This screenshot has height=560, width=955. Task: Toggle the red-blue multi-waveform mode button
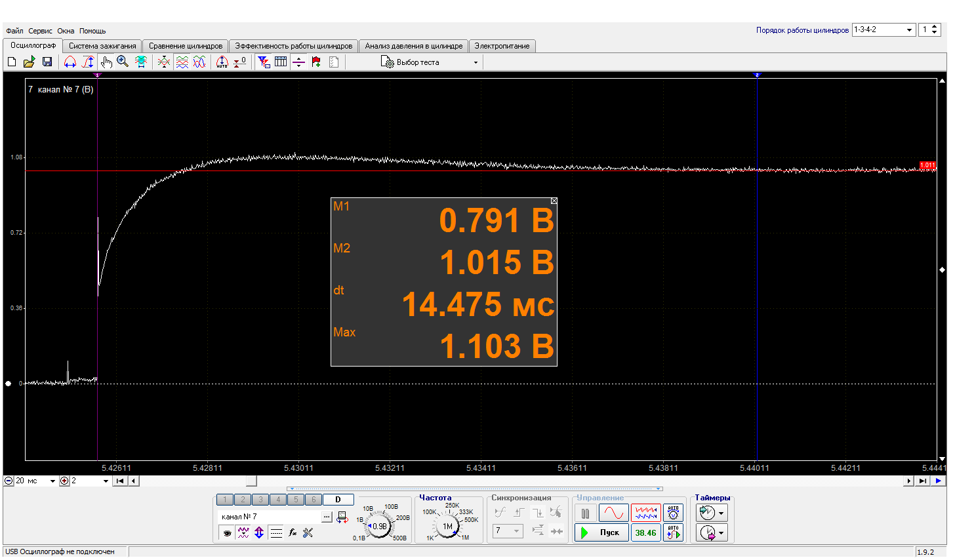click(646, 513)
